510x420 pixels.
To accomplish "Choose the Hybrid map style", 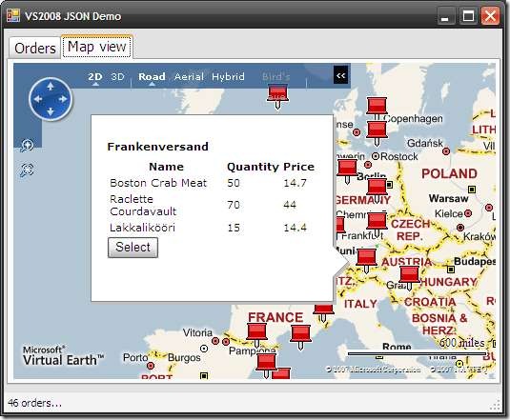I will [228, 76].
